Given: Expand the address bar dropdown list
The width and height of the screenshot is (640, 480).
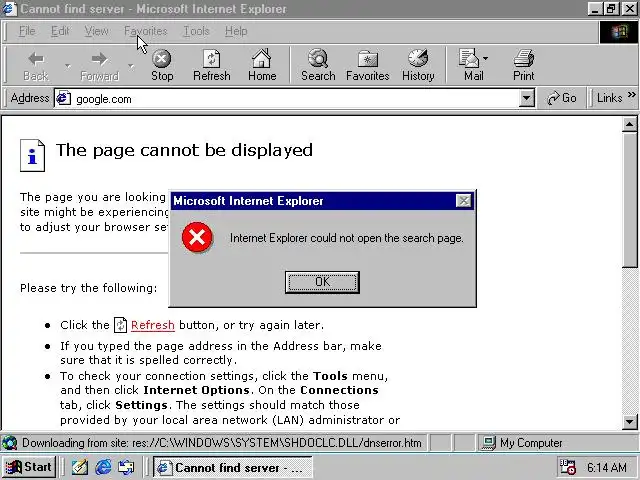Looking at the screenshot, I should (x=527, y=98).
